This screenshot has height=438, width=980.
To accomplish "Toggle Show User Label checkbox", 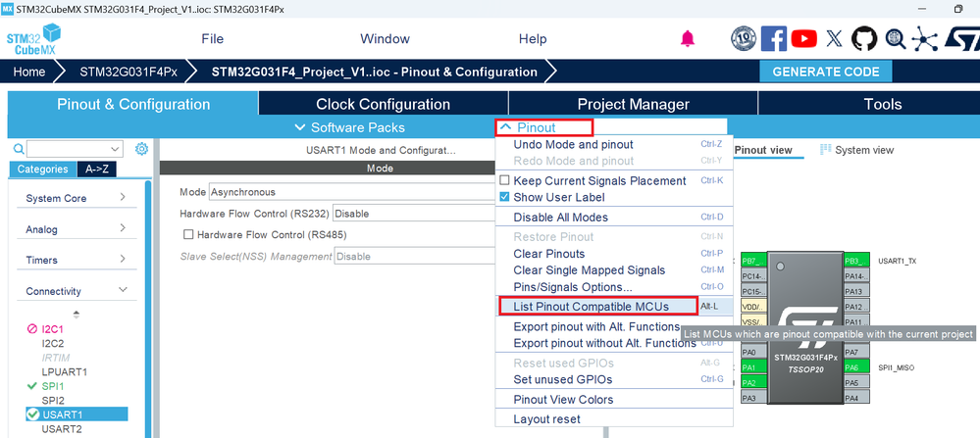I will tap(504, 197).
